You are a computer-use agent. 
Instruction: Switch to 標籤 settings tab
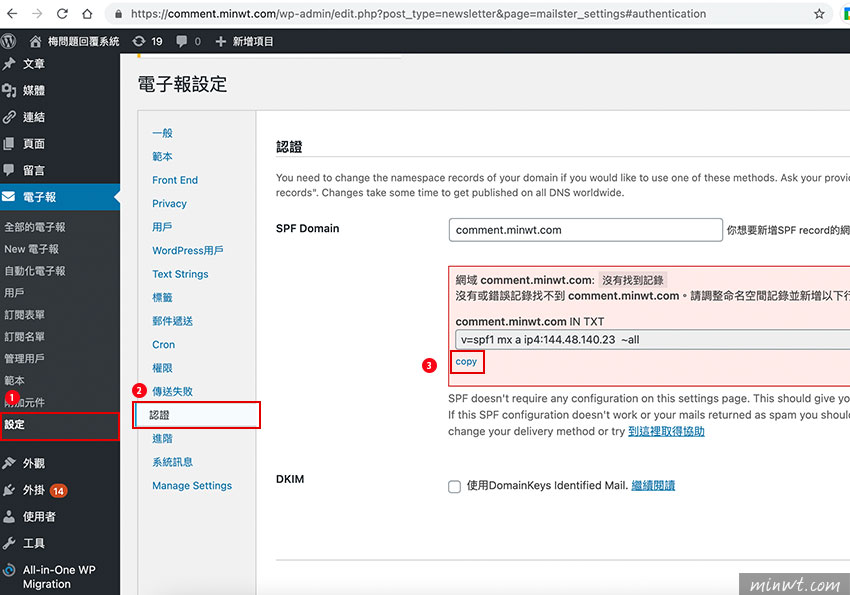pos(163,298)
